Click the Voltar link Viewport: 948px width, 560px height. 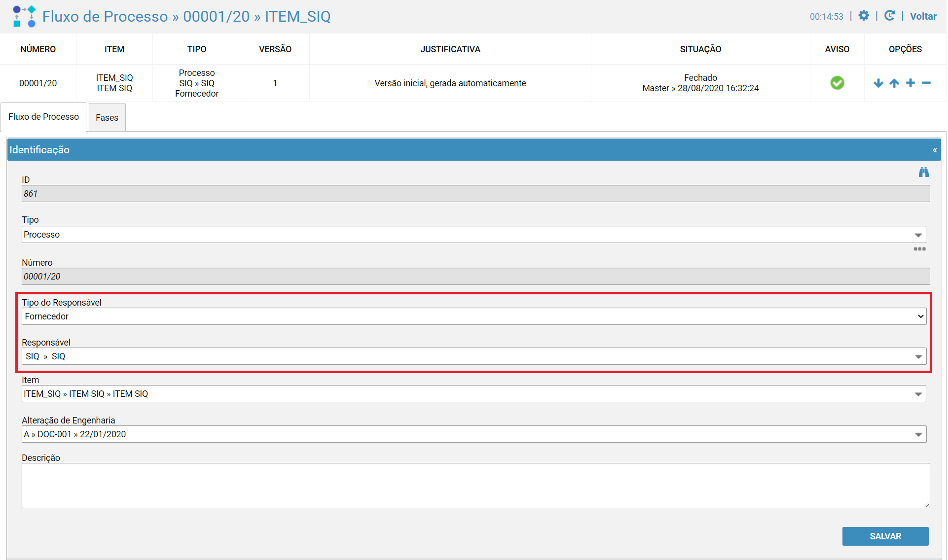[x=923, y=16]
